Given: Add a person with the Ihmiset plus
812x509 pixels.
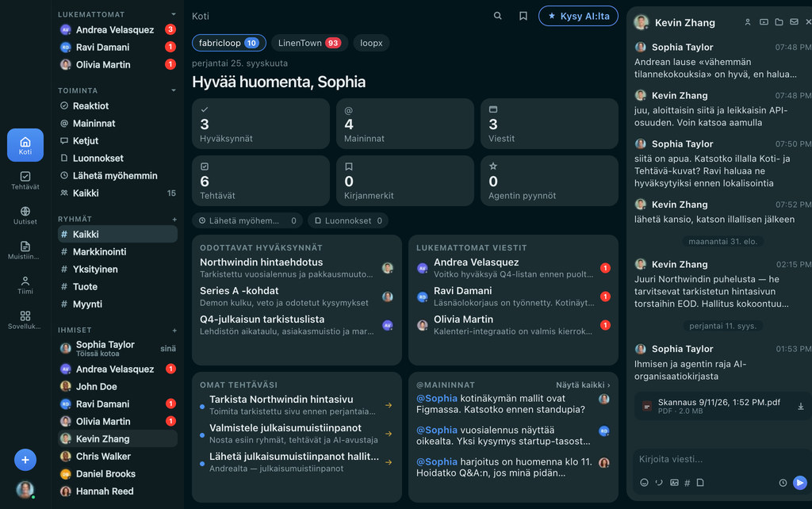Looking at the screenshot, I should (174, 330).
